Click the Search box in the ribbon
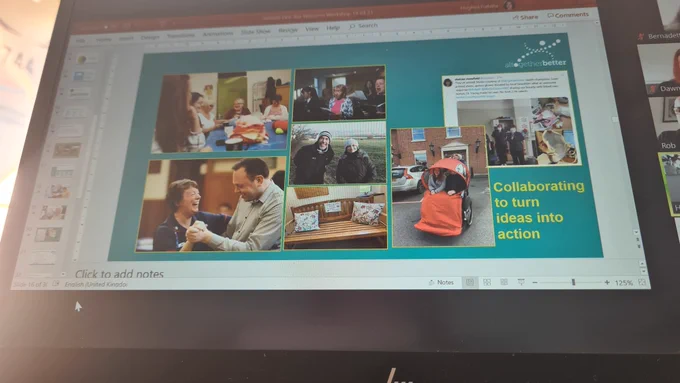 coord(363,26)
